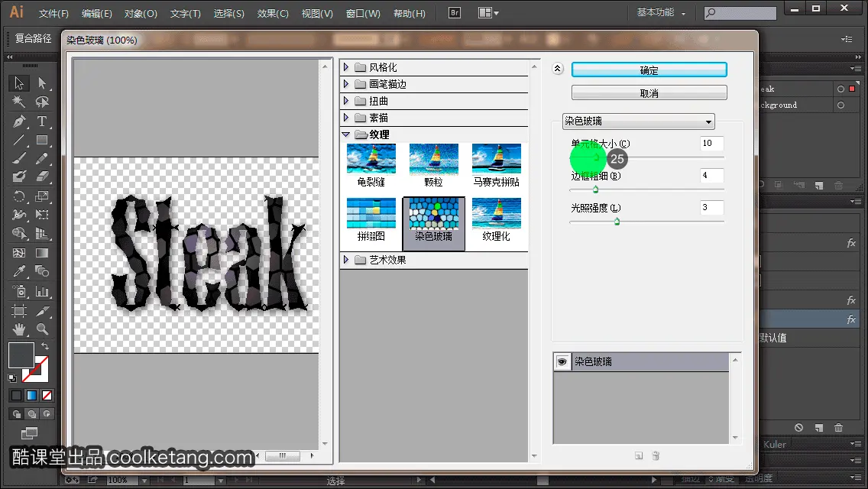This screenshot has width=868, height=489.
Task: Enable Draw Normal mode button
Action: (x=17, y=413)
